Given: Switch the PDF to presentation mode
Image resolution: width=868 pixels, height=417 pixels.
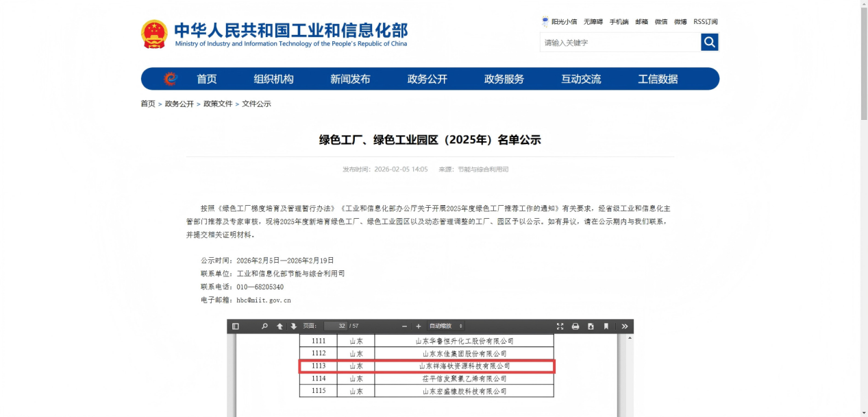Looking at the screenshot, I should coord(560,326).
